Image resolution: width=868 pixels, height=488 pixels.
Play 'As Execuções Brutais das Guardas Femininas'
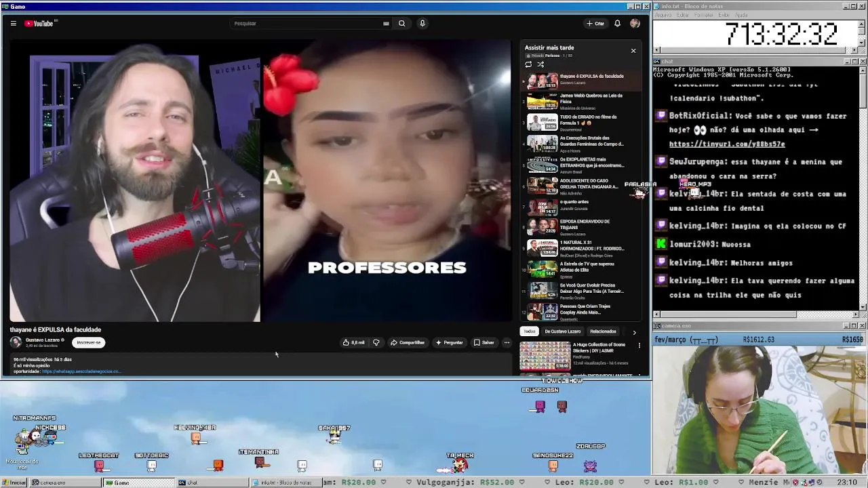tap(580, 144)
